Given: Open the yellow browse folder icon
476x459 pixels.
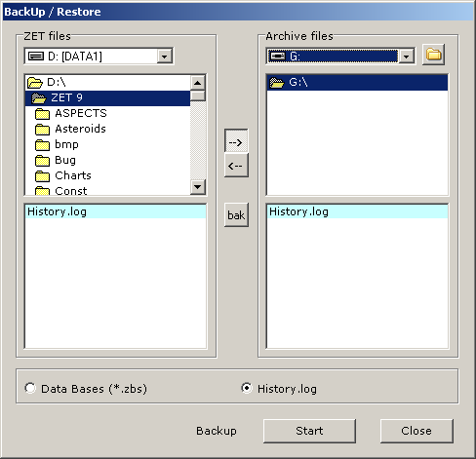Looking at the screenshot, I should [x=433, y=55].
